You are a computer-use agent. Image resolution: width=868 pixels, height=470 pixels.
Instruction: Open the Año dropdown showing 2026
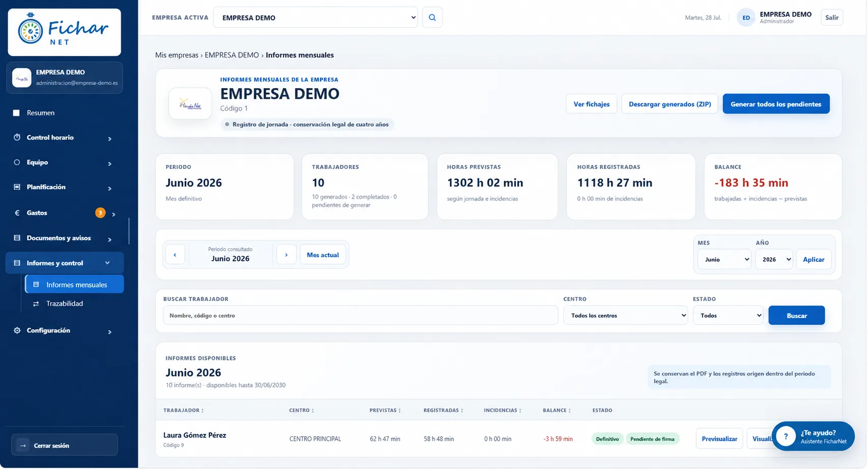coord(775,260)
